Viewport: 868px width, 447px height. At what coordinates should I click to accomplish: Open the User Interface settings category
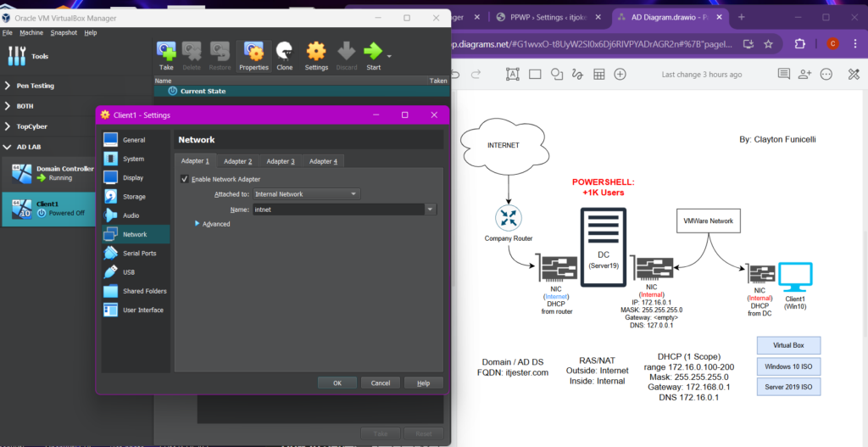tap(135, 310)
